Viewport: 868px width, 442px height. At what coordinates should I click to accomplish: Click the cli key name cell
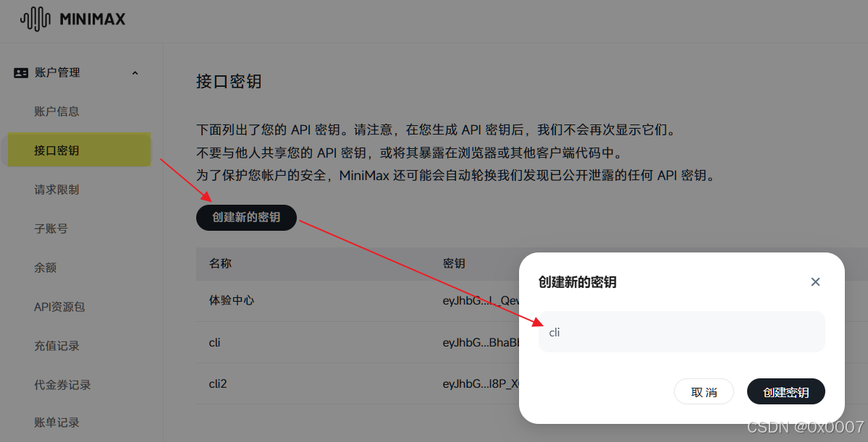click(x=215, y=342)
